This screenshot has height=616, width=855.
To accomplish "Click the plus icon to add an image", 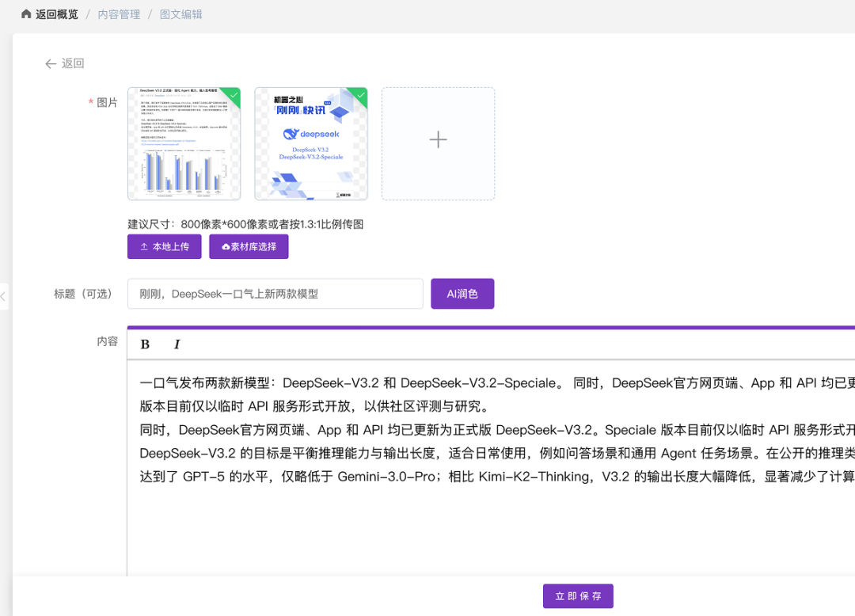I will 438,140.
